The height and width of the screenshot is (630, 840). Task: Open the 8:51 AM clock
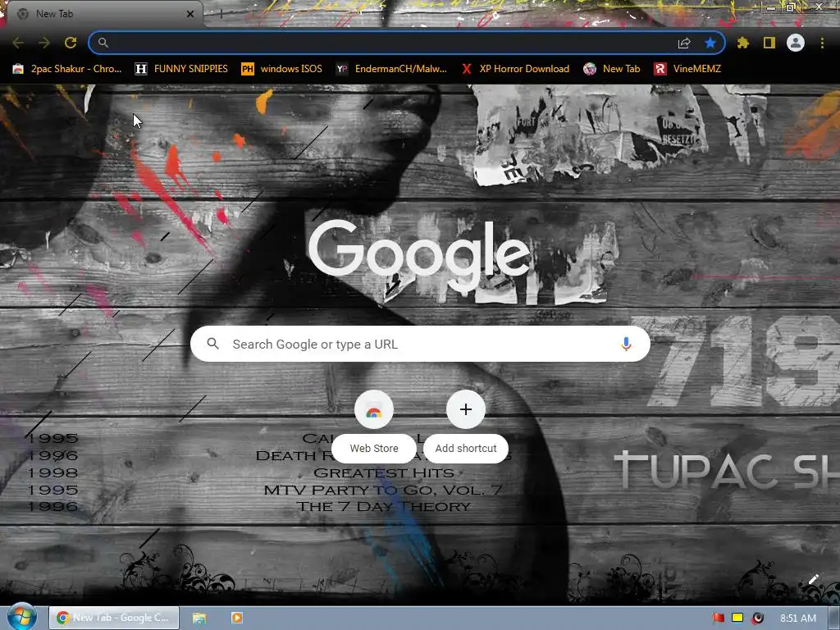click(x=797, y=619)
